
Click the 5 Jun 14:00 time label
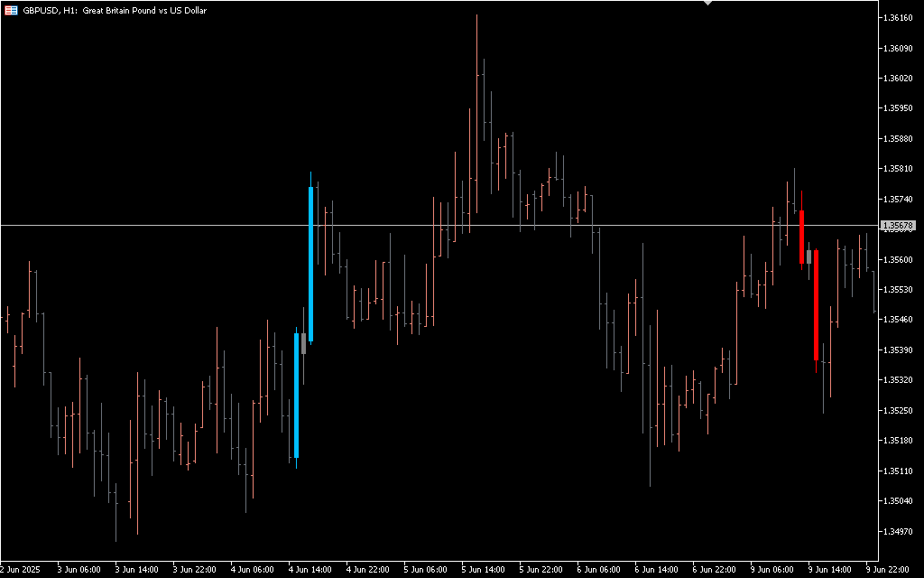482,570
